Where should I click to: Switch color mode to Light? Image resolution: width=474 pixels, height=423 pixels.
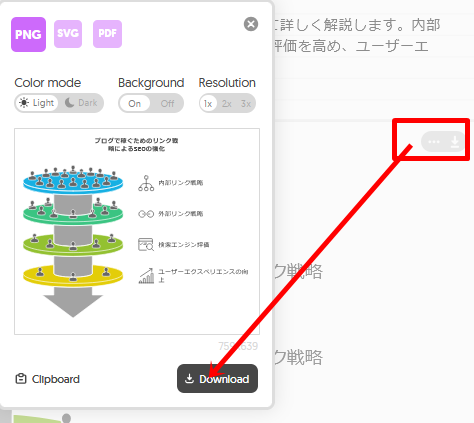click(37, 103)
